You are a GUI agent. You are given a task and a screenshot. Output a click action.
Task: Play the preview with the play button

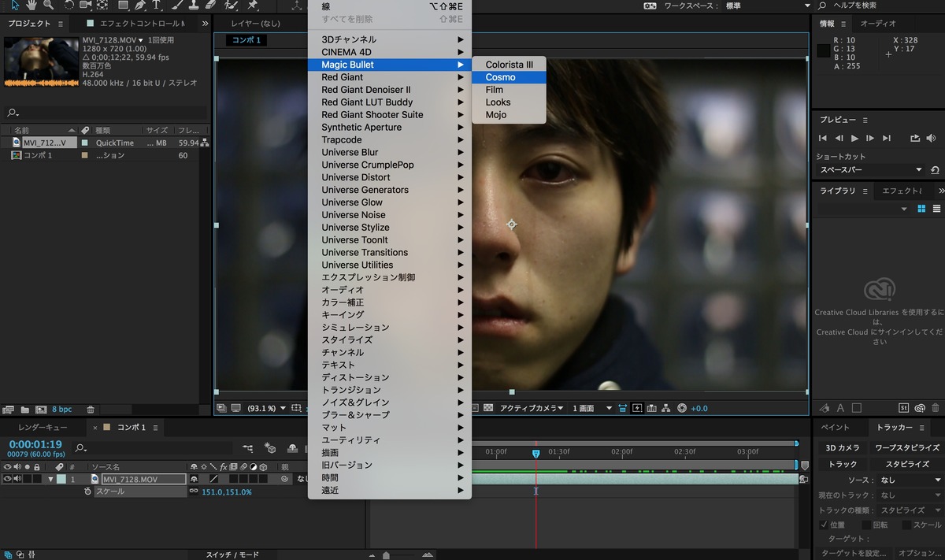854,138
